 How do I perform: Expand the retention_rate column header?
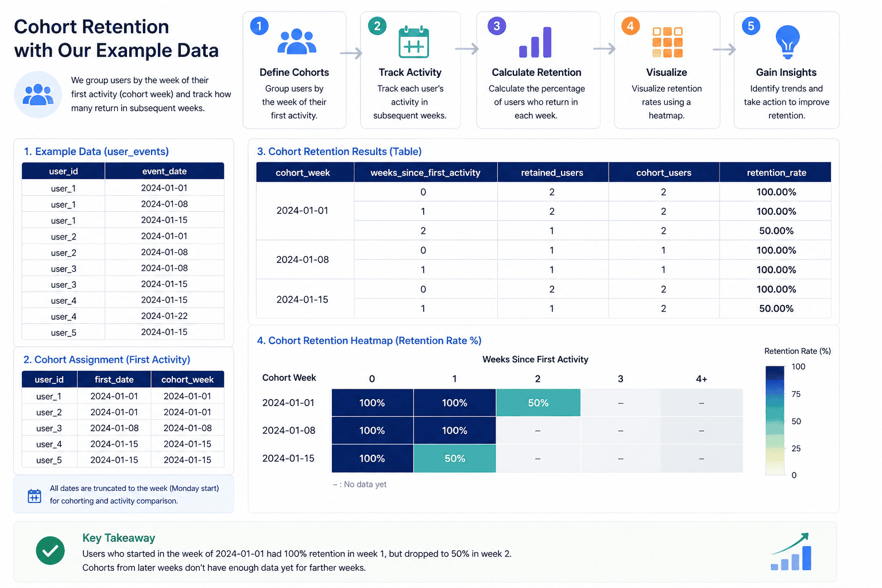coord(776,172)
